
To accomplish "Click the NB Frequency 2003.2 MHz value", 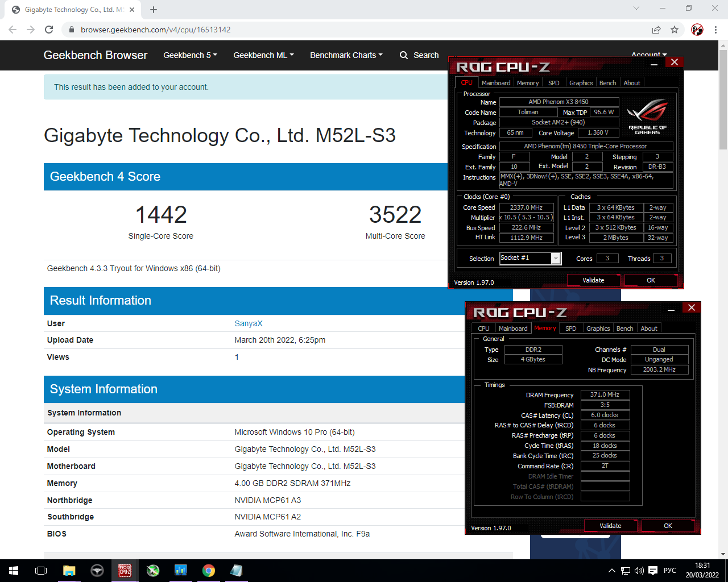I will 659,369.
